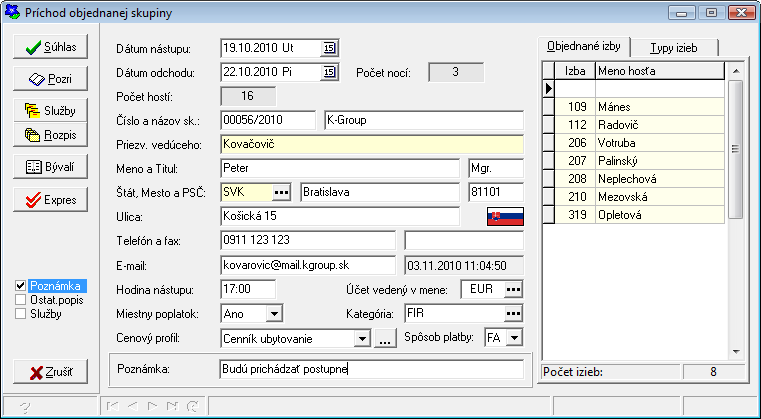Viewport: 761px width, 419px height.
Task: Switch to the Typy izieb tab
Action: coord(673,48)
